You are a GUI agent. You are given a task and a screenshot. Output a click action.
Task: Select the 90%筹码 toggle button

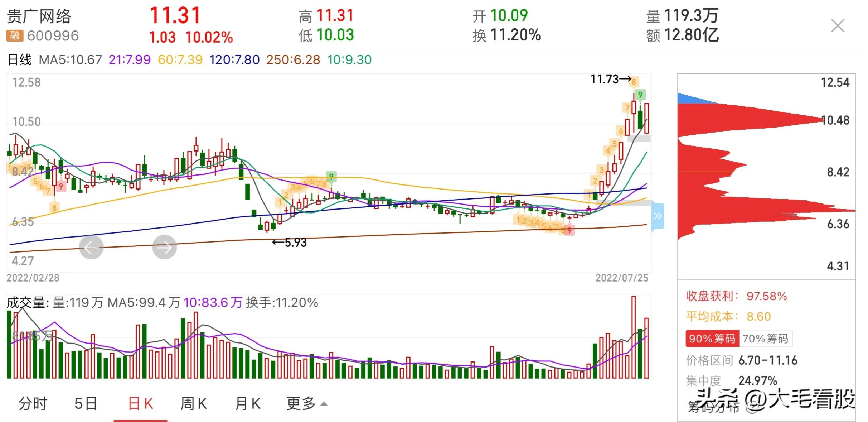(x=712, y=339)
